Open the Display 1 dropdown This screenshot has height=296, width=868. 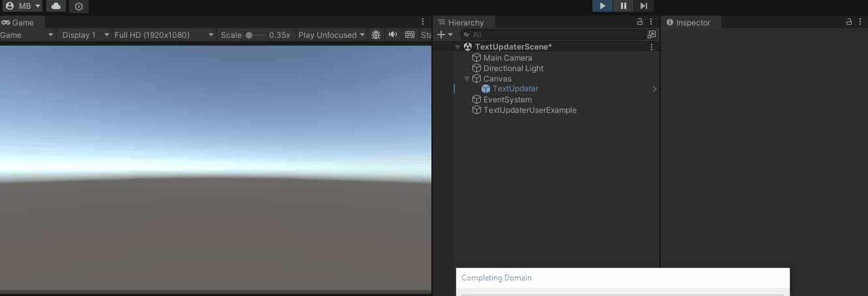(85, 35)
